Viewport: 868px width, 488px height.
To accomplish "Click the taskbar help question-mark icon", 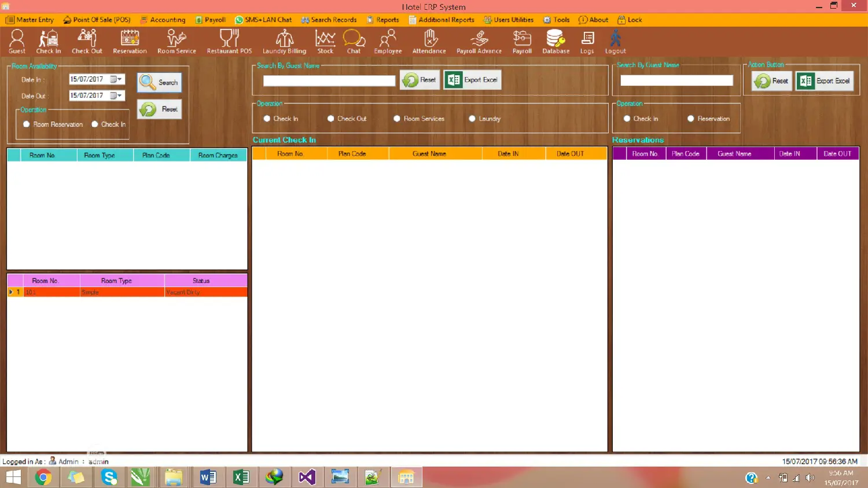I will tap(751, 478).
